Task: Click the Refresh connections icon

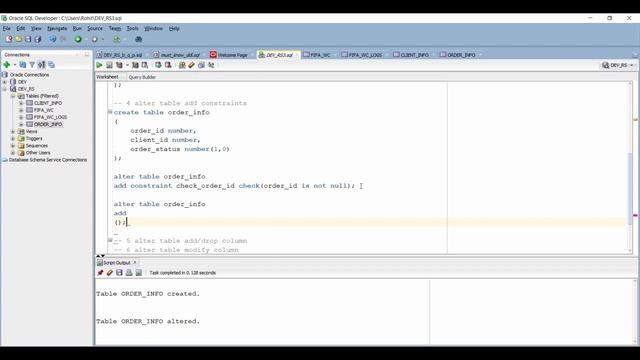Action: tap(23, 64)
